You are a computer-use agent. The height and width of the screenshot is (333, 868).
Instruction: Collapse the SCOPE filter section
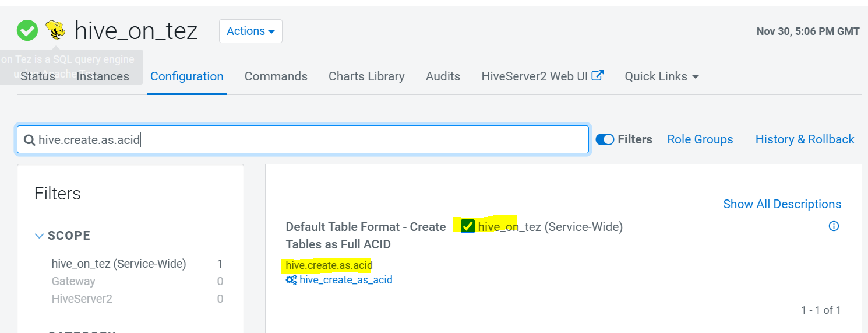pyautogui.click(x=40, y=236)
